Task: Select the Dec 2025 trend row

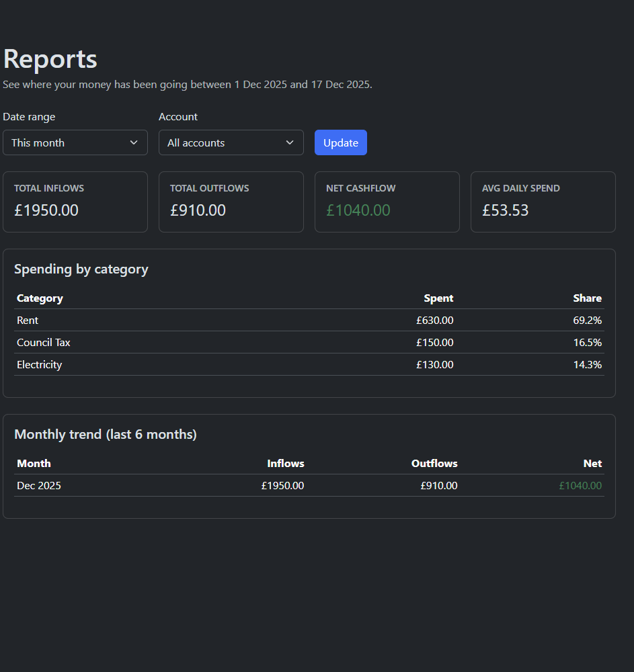Action: 309,485
